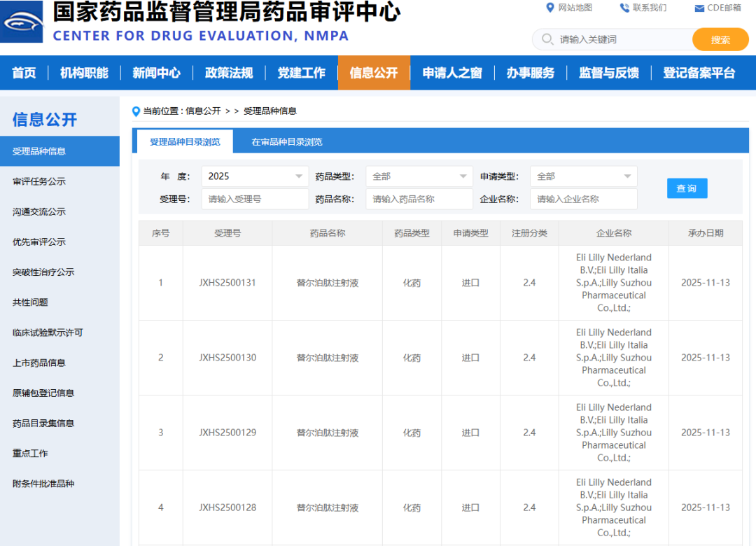This screenshot has height=546, width=756.
Task: Click the phone icon next to 联系我们
Action: (x=624, y=8)
